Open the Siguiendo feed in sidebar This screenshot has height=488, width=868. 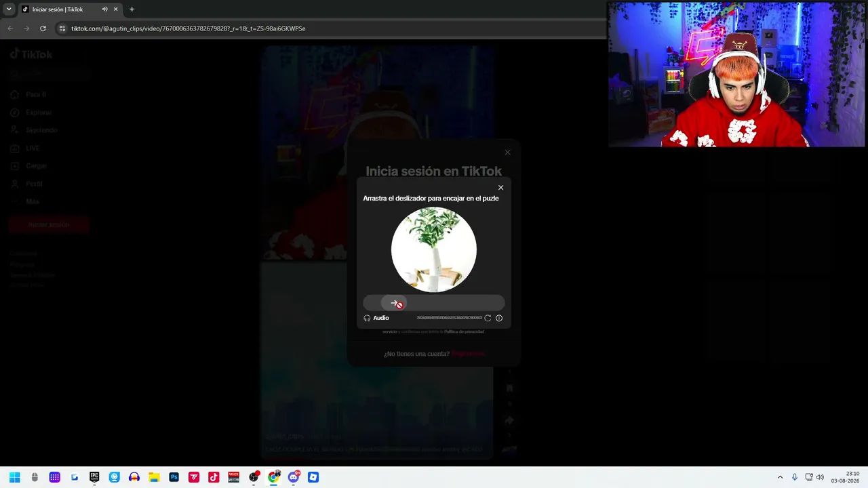34,130
